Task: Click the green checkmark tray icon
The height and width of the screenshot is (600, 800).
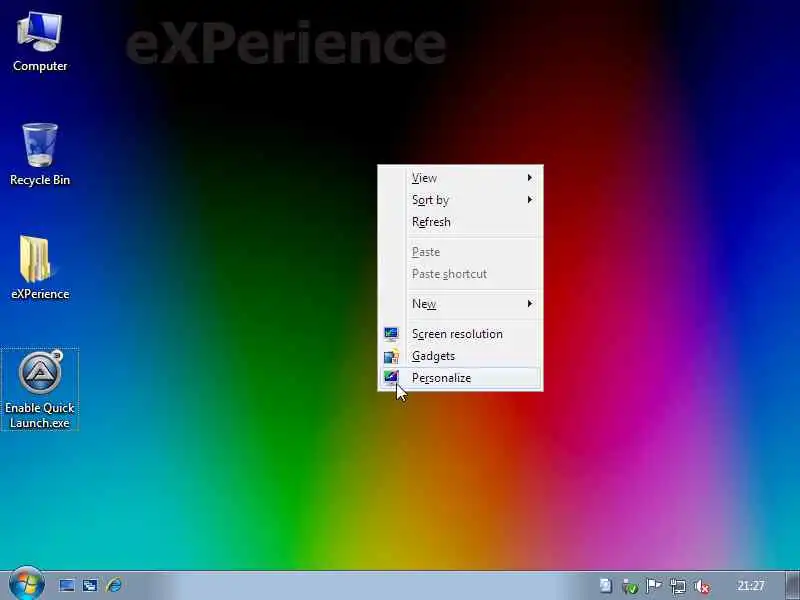Action: (x=630, y=587)
